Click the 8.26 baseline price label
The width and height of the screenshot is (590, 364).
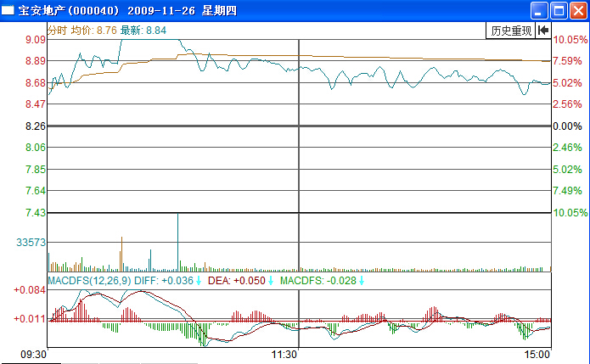pyautogui.click(x=35, y=126)
